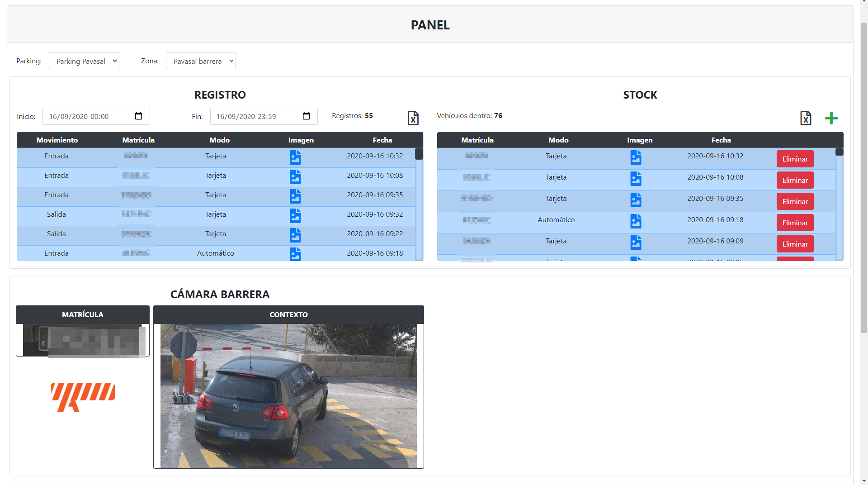Open image for Stock 09:18 Automático entry
This screenshot has height=485, width=868.
click(x=636, y=221)
